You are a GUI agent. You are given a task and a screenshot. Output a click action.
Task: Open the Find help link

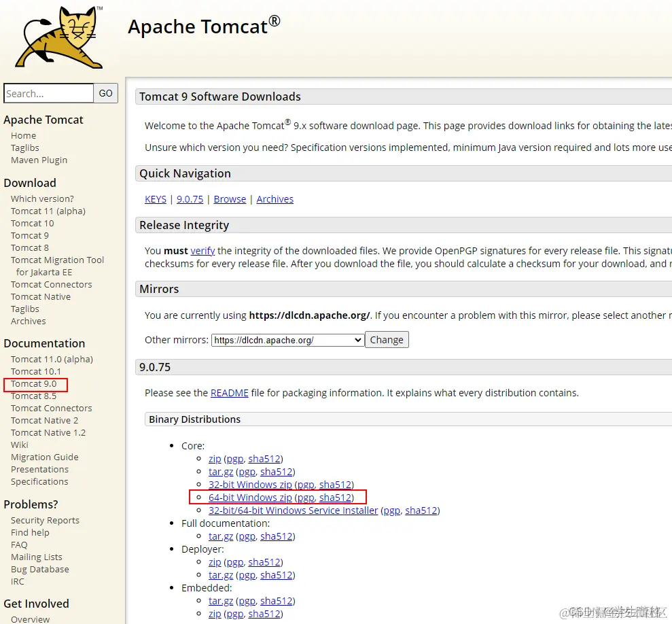30,532
